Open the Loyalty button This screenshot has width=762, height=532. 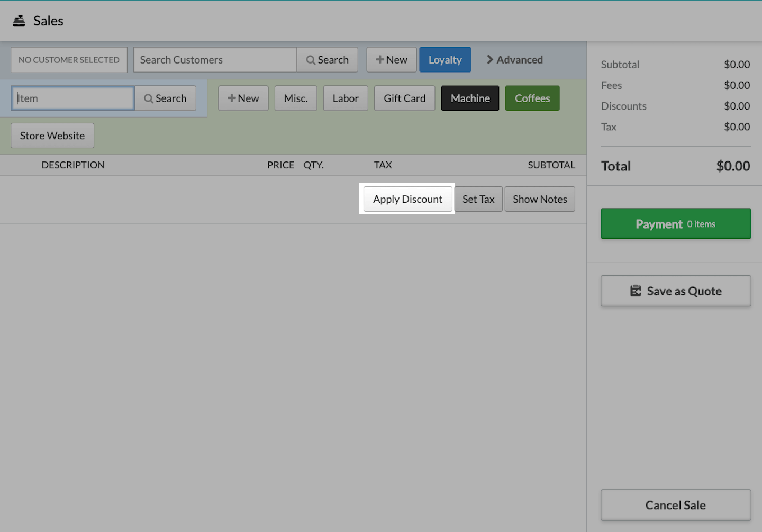pos(445,60)
